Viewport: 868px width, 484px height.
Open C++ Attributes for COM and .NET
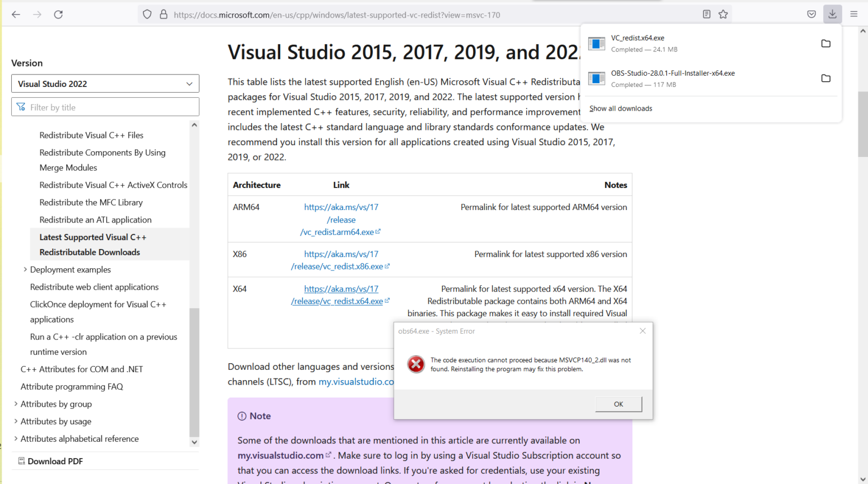click(82, 369)
